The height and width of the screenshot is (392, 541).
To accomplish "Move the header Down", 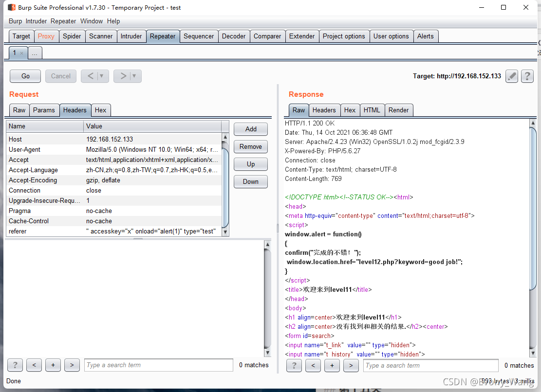I will (x=251, y=181).
